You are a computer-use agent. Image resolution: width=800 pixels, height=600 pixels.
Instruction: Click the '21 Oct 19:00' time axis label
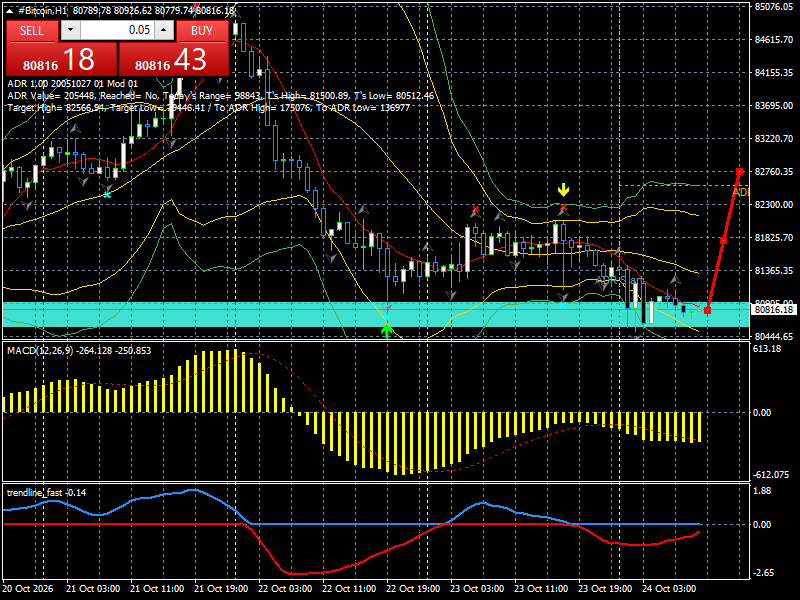[x=221, y=588]
